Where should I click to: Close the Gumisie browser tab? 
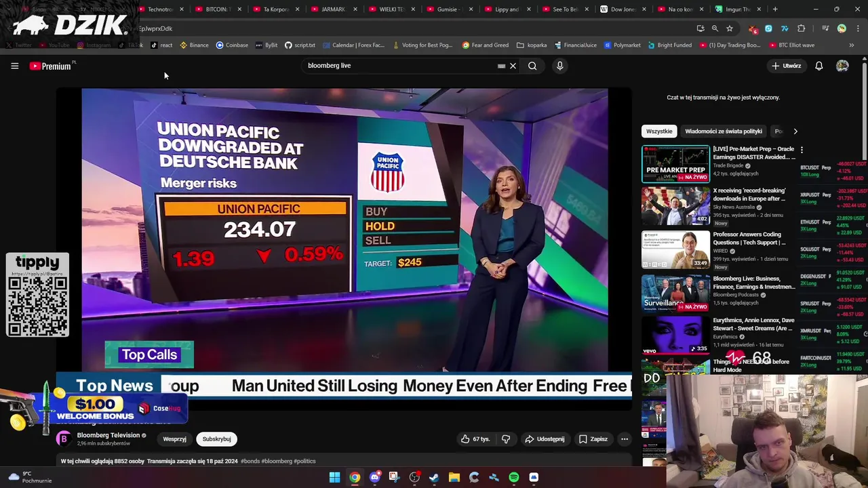(471, 9)
